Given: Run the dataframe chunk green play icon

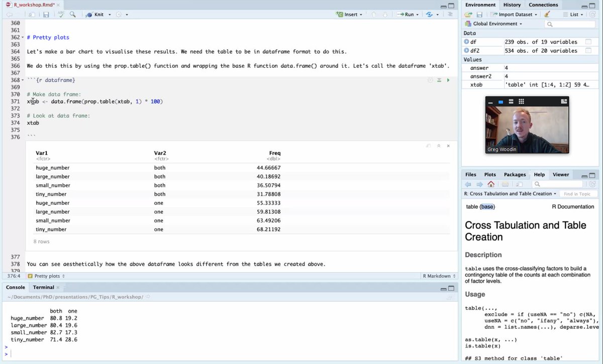Looking at the screenshot, I should point(448,80).
